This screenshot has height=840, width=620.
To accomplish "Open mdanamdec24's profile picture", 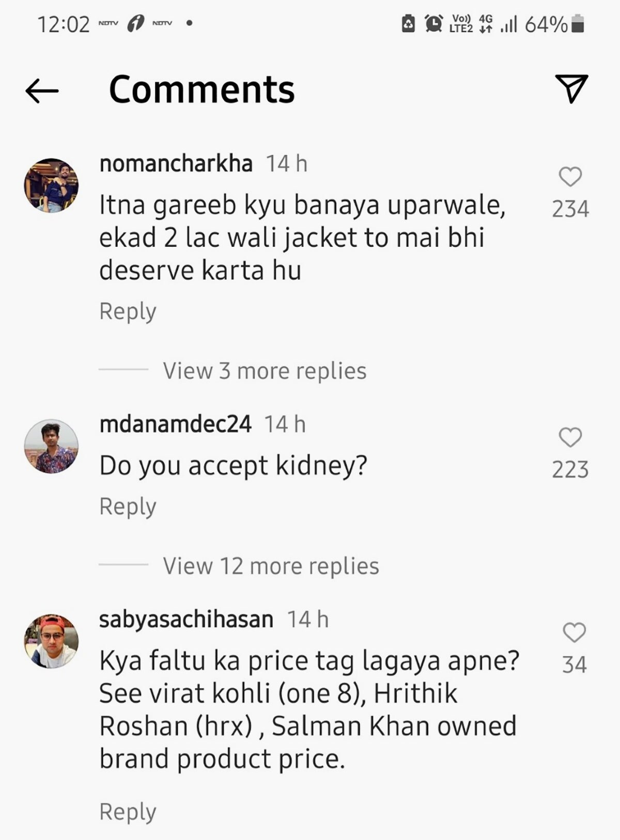I will click(52, 446).
